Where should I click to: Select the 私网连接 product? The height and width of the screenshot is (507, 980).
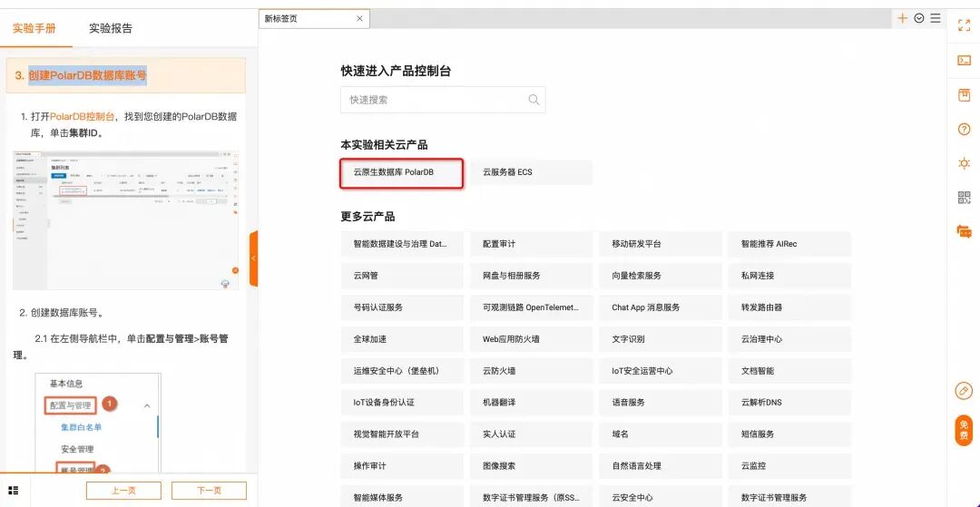pyautogui.click(x=790, y=276)
